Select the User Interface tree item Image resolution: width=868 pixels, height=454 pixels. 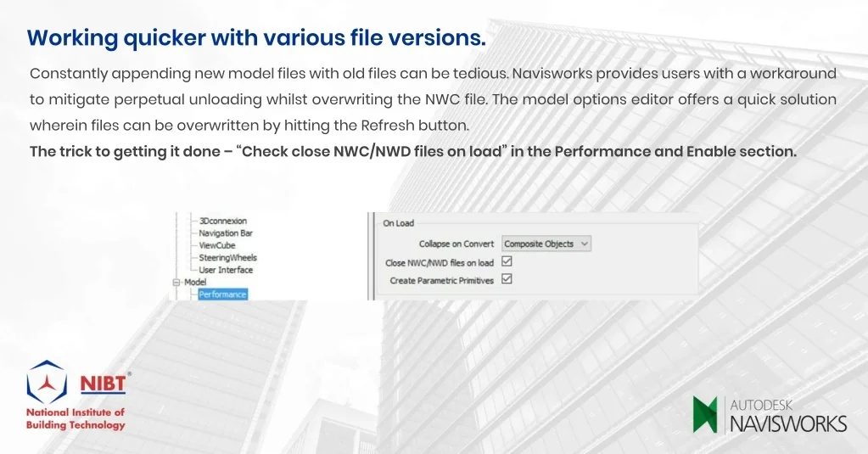tap(226, 270)
